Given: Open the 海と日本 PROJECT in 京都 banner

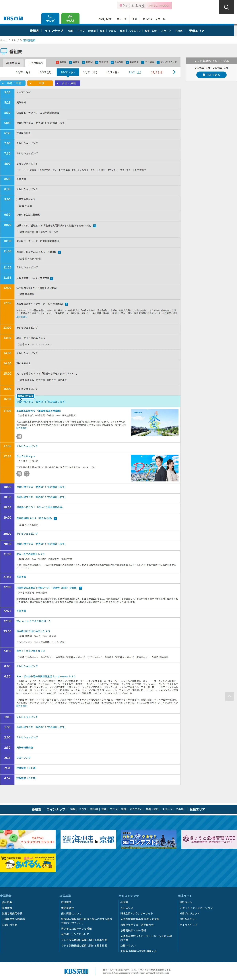Looking at the screenshot, I should tap(88, 840).
